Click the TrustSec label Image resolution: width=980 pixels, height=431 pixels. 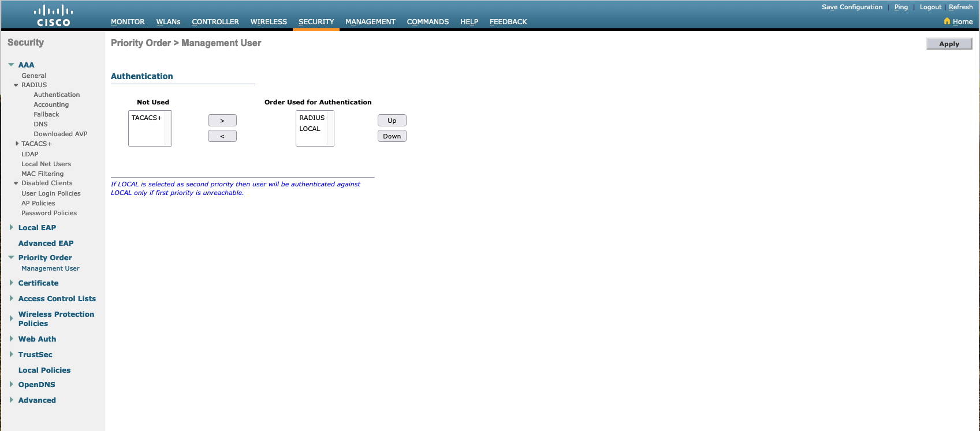pos(35,354)
